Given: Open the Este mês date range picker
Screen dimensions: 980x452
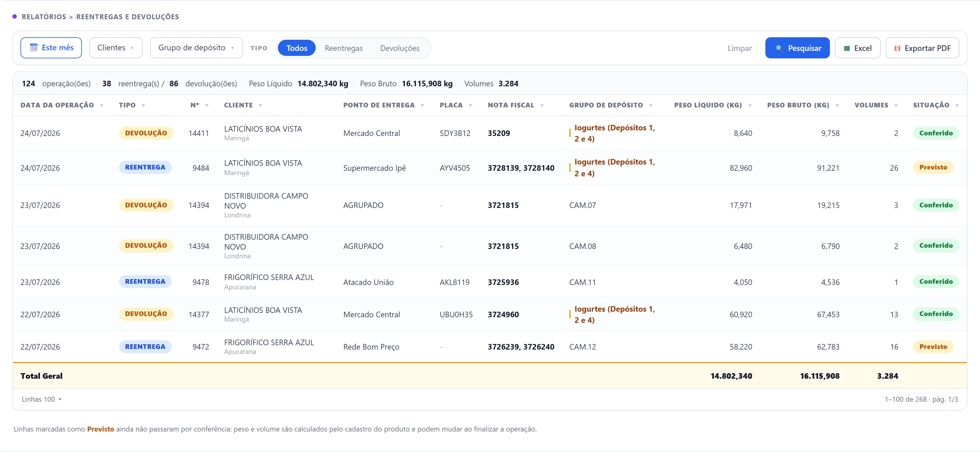Looking at the screenshot, I should [51, 48].
